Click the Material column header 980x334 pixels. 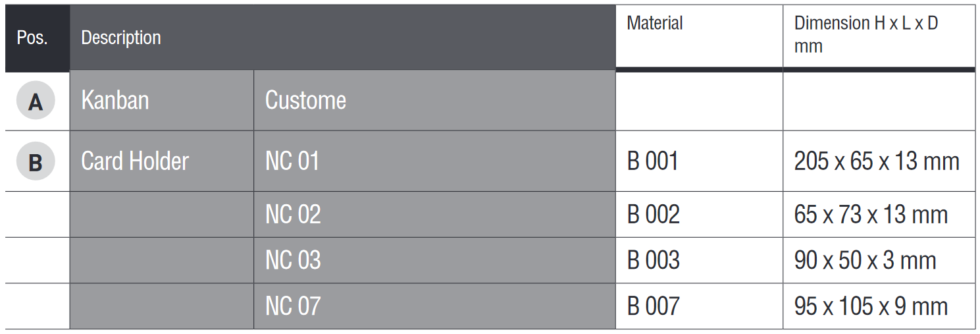point(655,23)
